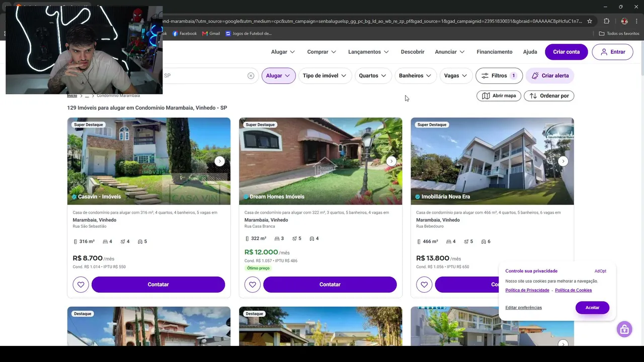Show next photo of Imobiliária Nova Era listing

point(563,161)
